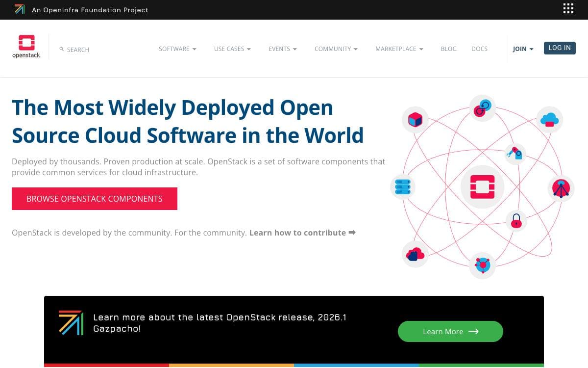Click the OpenInfra Foundation logo in top bar
The image size is (588, 368).
tap(20, 9)
